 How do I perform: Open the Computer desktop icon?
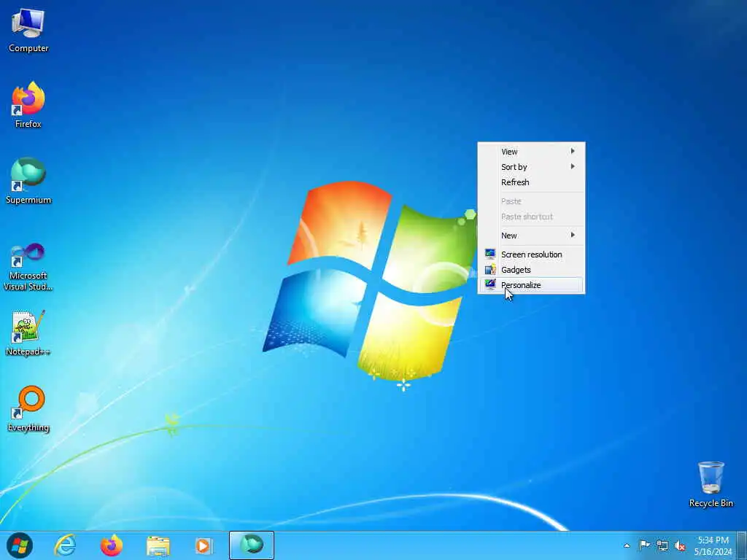point(28,30)
